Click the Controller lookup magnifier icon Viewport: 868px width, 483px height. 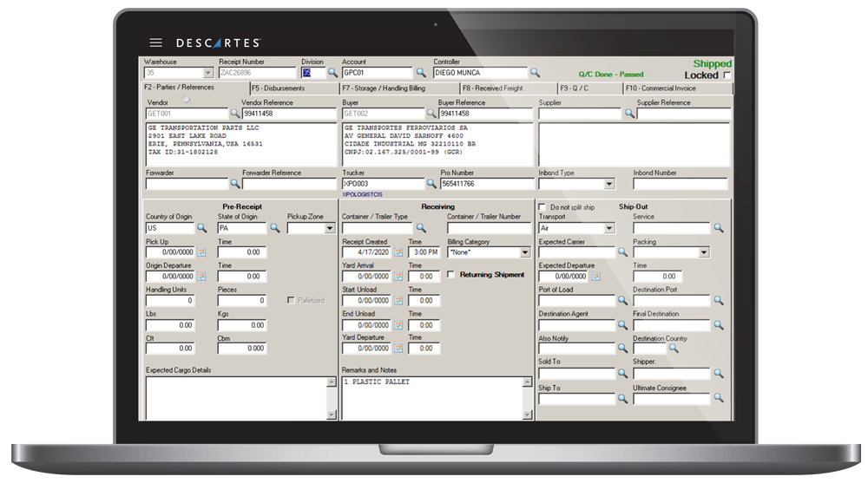pyautogui.click(x=536, y=73)
